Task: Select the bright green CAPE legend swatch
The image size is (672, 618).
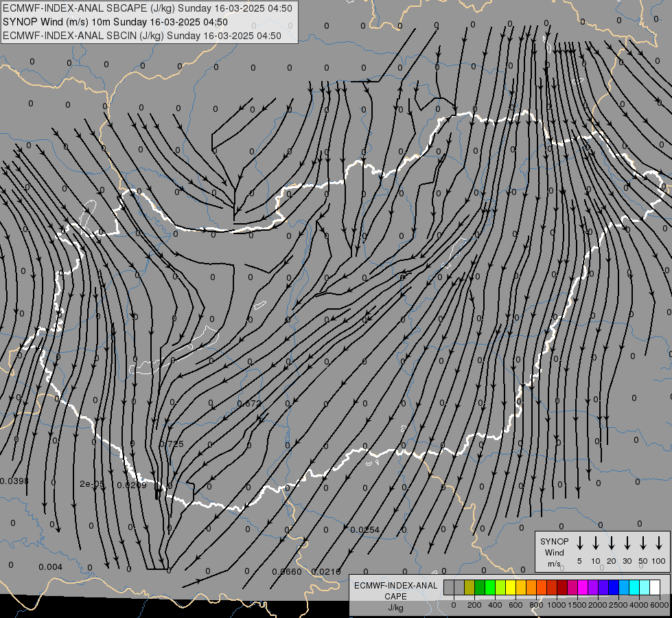Action: click(x=490, y=587)
